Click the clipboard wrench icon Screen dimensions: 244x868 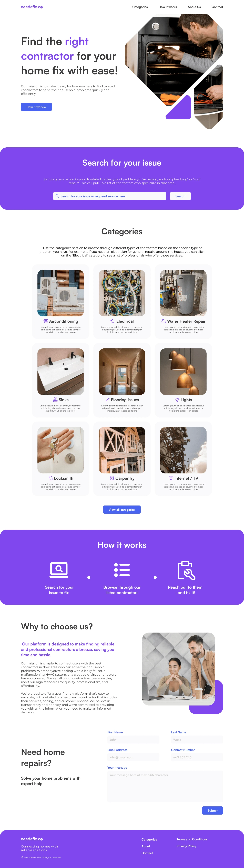tap(186, 570)
